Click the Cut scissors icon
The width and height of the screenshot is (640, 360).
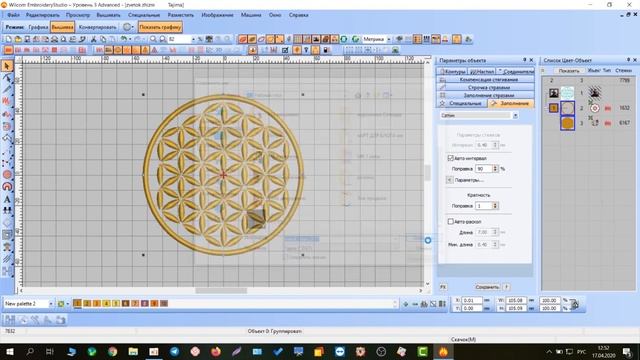(x=93, y=39)
